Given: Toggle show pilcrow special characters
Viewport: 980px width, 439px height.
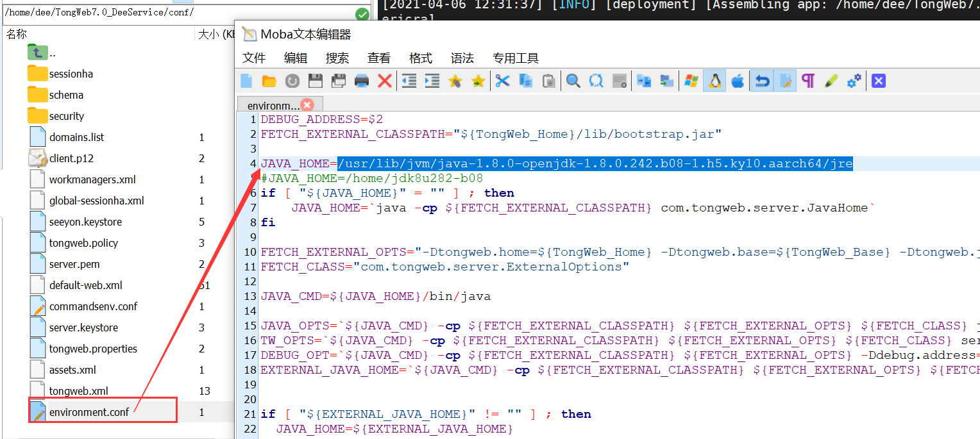Looking at the screenshot, I should click(808, 81).
